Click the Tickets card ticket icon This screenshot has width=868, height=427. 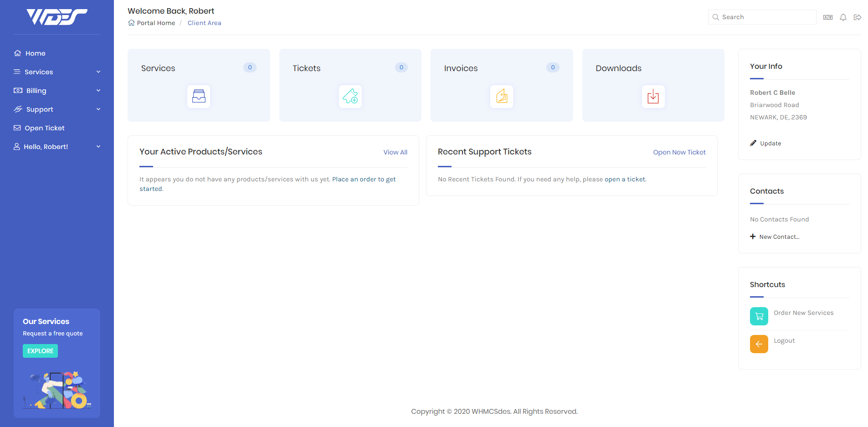350,97
